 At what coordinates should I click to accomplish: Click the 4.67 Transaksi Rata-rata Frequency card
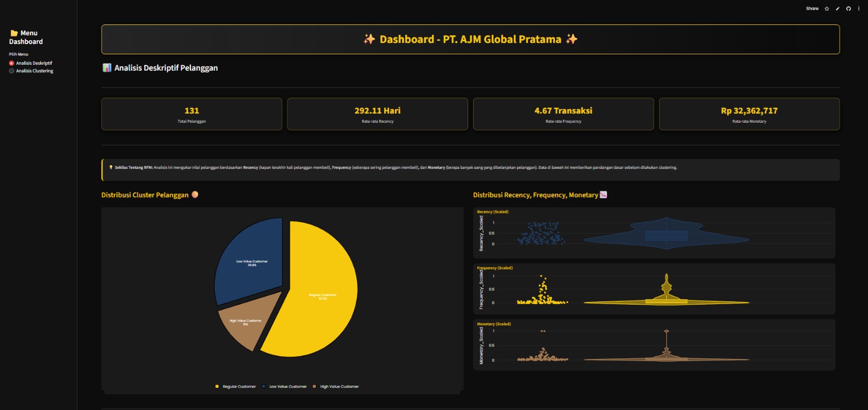point(563,114)
